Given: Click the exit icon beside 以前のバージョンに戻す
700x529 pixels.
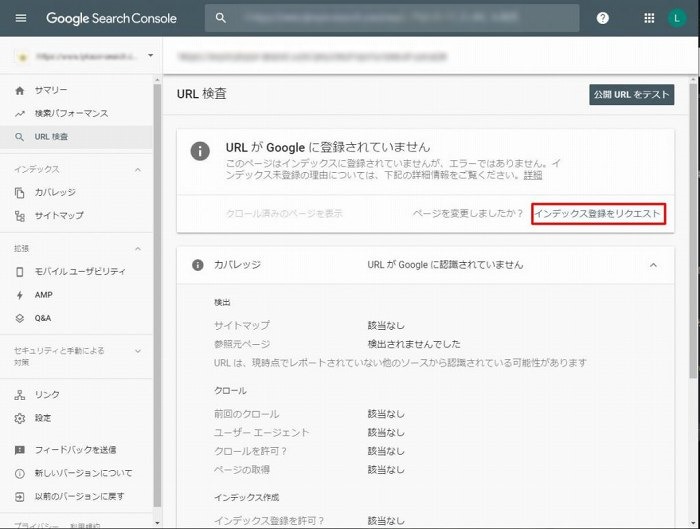Looking at the screenshot, I should coord(20,496).
